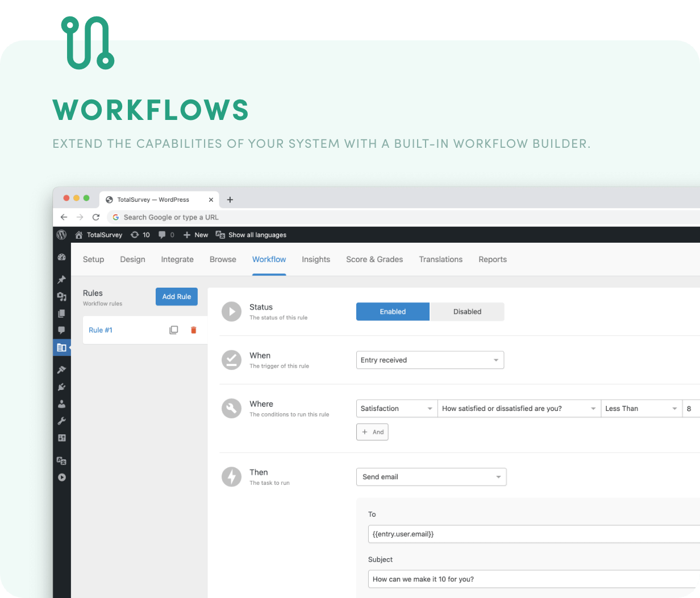700x598 pixels.
Task: Open the Tools wrench icon in sidebar
Action: coord(62,421)
